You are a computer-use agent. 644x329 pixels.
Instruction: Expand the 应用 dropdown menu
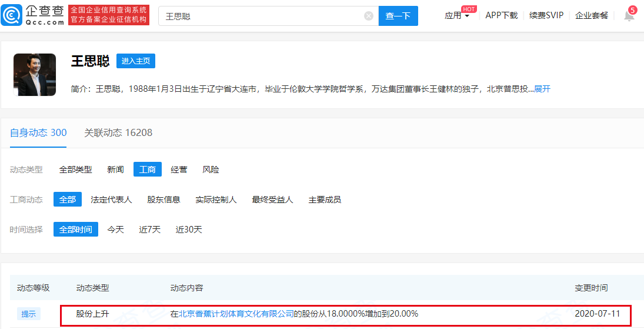(457, 16)
